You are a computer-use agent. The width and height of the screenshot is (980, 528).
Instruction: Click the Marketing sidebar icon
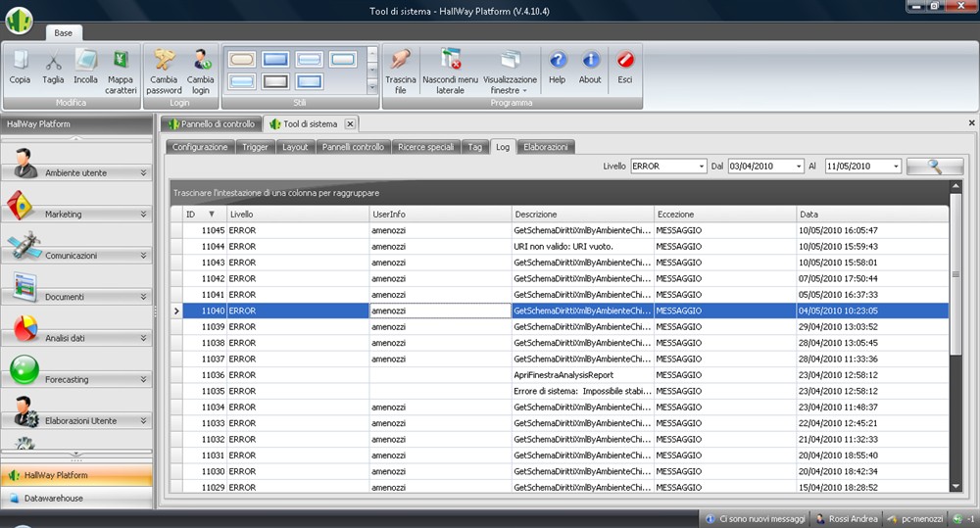click(20, 205)
